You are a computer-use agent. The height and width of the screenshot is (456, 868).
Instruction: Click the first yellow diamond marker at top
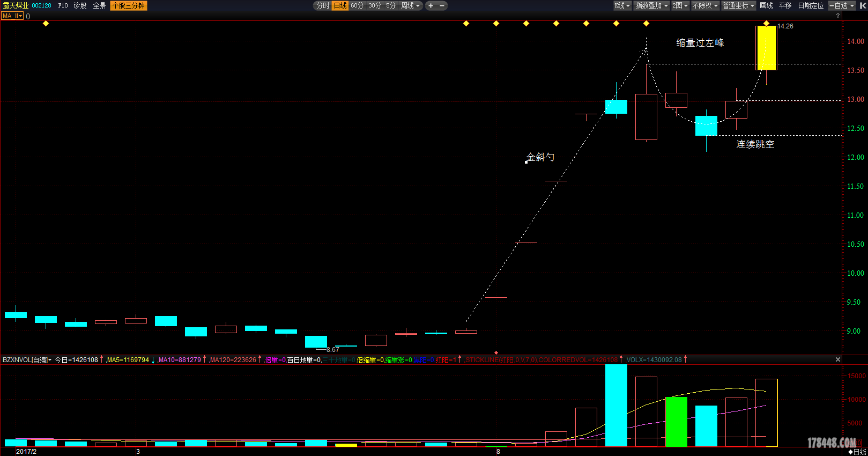(x=46, y=23)
